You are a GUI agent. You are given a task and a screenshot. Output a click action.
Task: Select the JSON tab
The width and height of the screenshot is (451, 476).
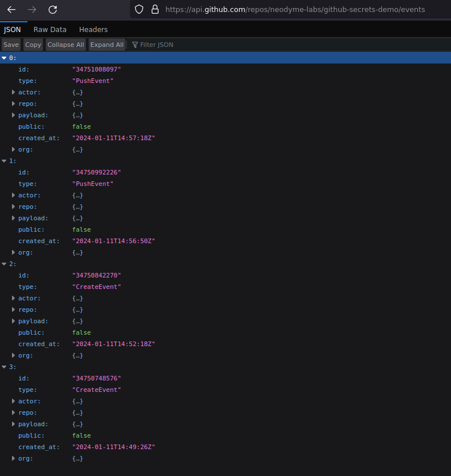pyautogui.click(x=13, y=29)
